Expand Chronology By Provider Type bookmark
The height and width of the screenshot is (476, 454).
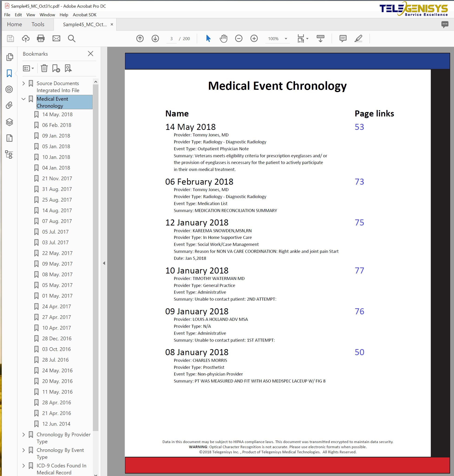(23, 435)
